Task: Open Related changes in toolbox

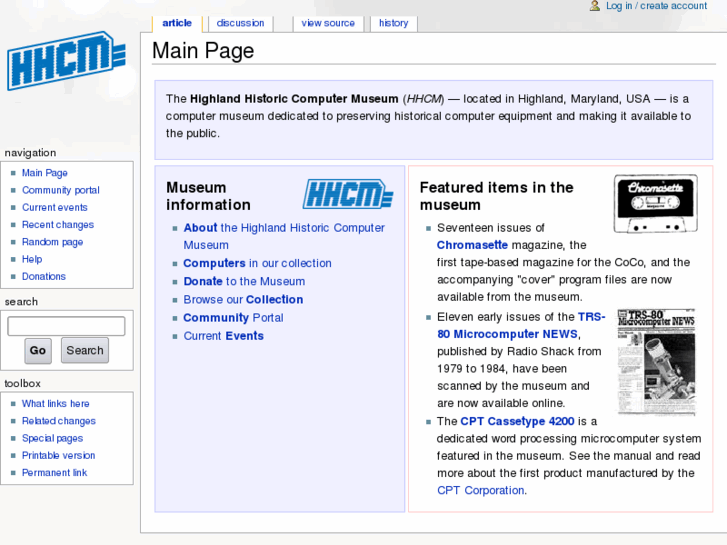Action: 59,421
